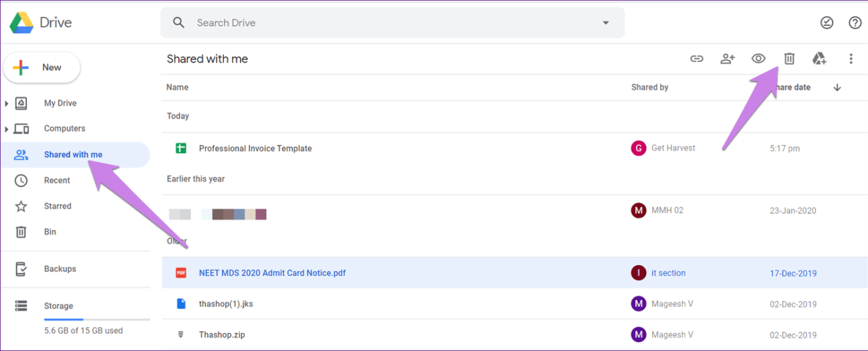Click the offline ready checkmark icon
Image resolution: width=868 pixels, height=351 pixels.
click(827, 23)
